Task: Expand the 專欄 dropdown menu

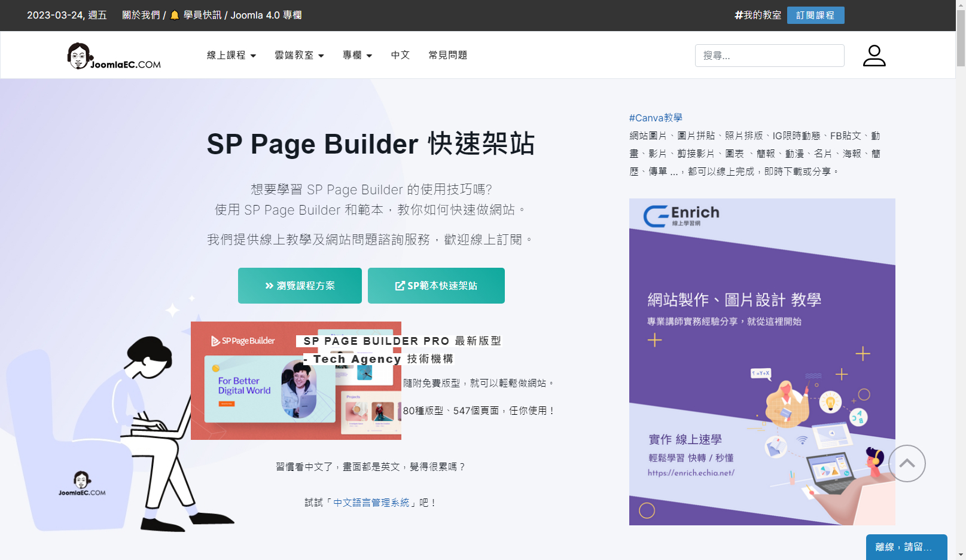Action: (357, 55)
